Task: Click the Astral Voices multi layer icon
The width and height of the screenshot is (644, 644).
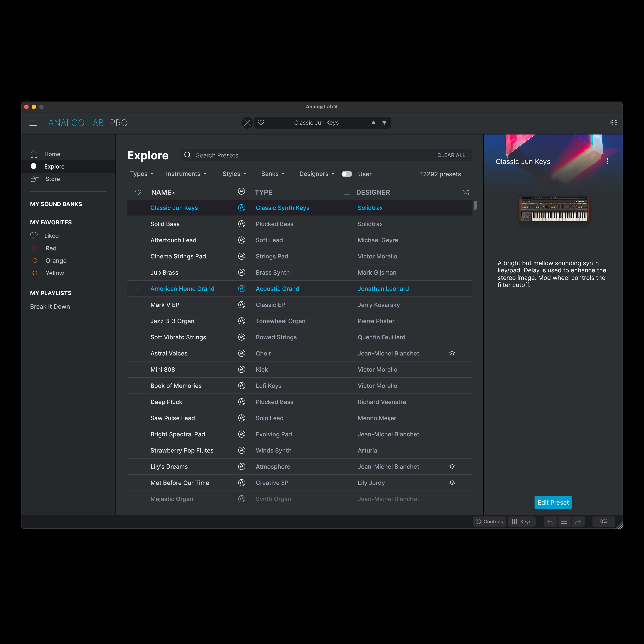Action: tap(452, 353)
